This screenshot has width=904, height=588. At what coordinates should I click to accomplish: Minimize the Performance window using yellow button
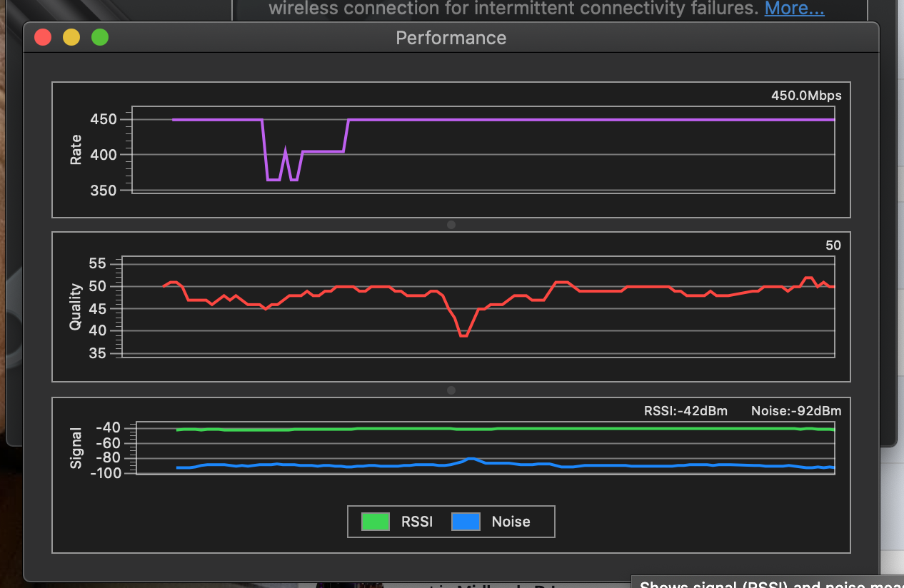[x=71, y=37]
